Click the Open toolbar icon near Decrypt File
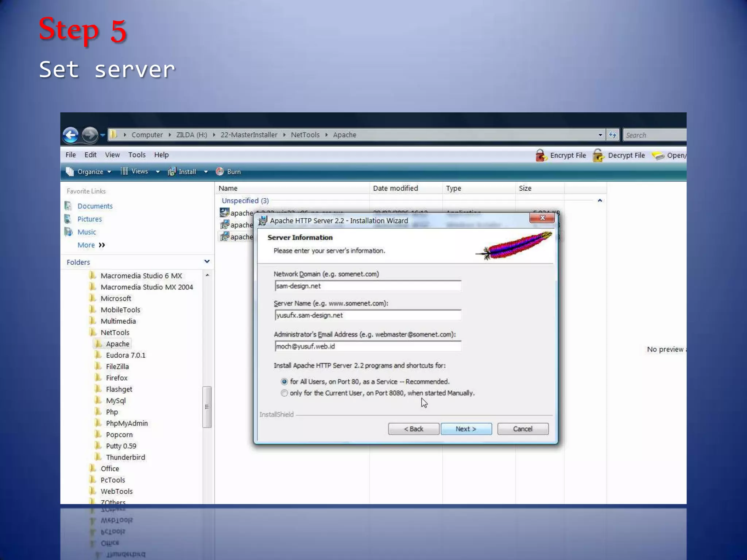Screen dimensions: 747x560 pyautogui.click(x=658, y=156)
